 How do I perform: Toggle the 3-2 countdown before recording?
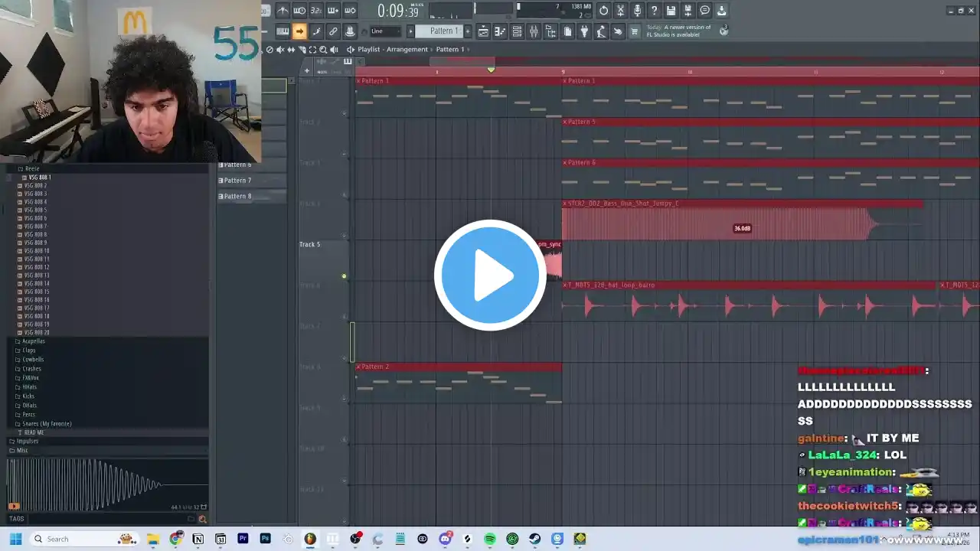click(316, 11)
